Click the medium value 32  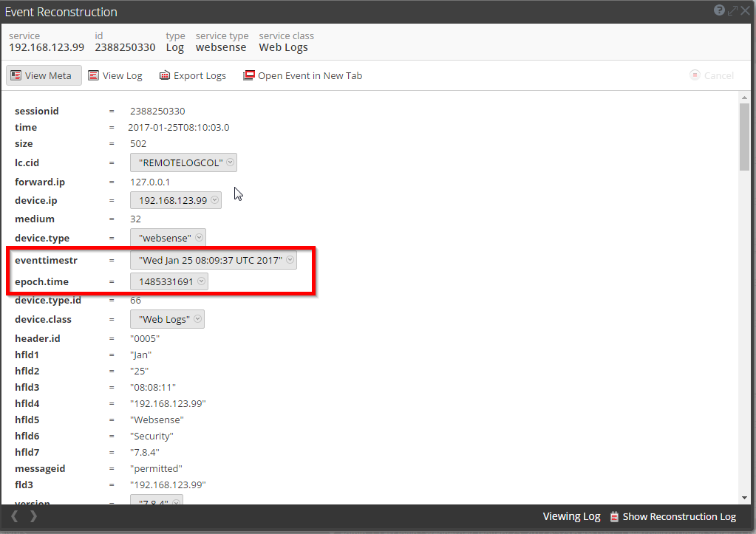135,219
